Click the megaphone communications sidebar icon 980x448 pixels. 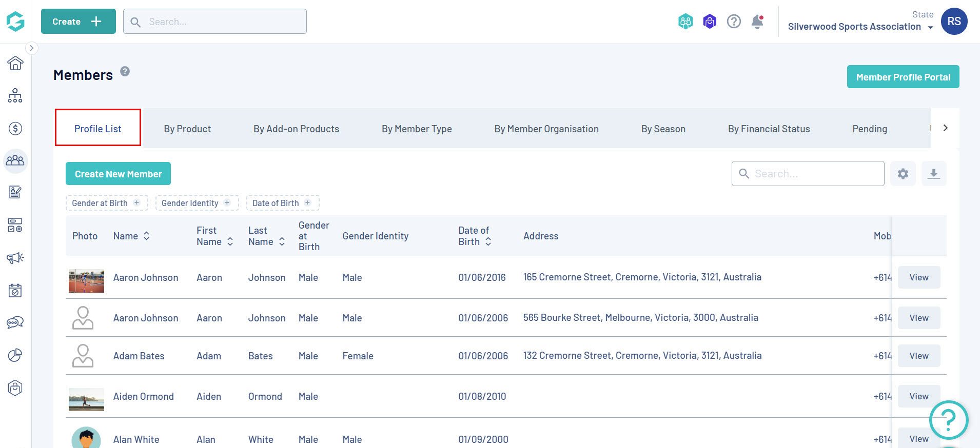15,258
